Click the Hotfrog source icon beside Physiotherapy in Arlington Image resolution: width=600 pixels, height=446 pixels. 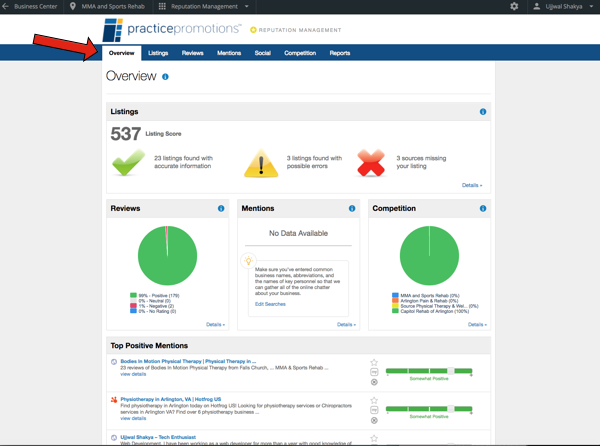click(114, 400)
